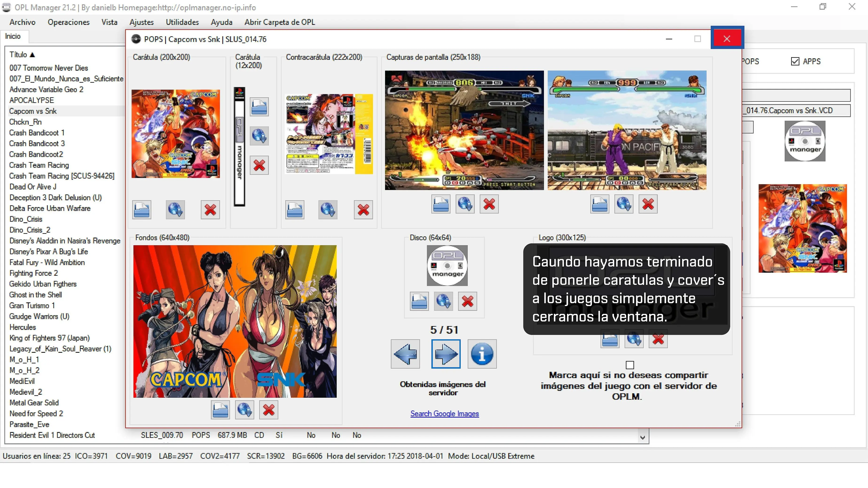This screenshot has height=488, width=868.
Task: Click the game list scrollbar down arrow
Action: (x=643, y=437)
